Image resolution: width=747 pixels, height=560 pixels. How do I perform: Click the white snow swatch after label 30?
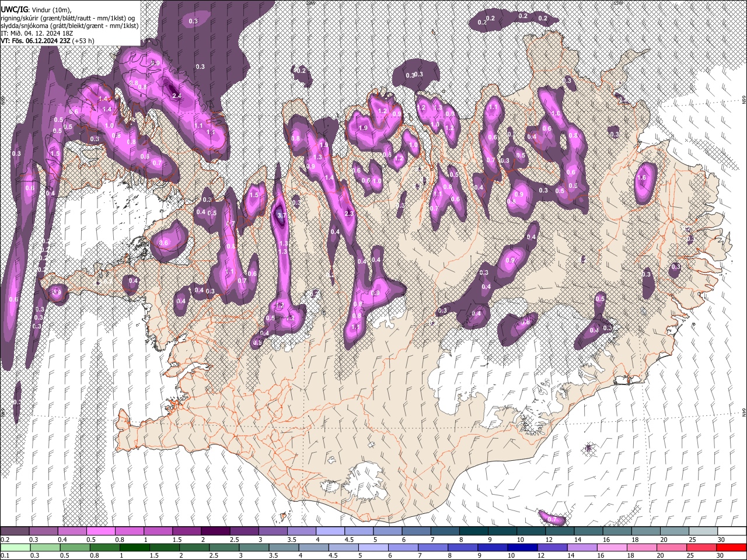pyautogui.click(x=732, y=531)
